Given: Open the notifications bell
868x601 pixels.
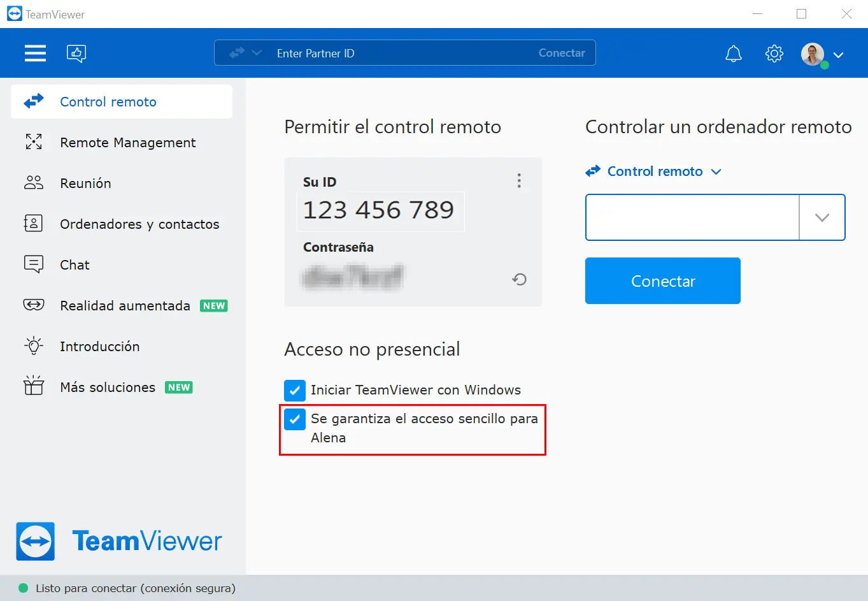Looking at the screenshot, I should click(x=734, y=54).
